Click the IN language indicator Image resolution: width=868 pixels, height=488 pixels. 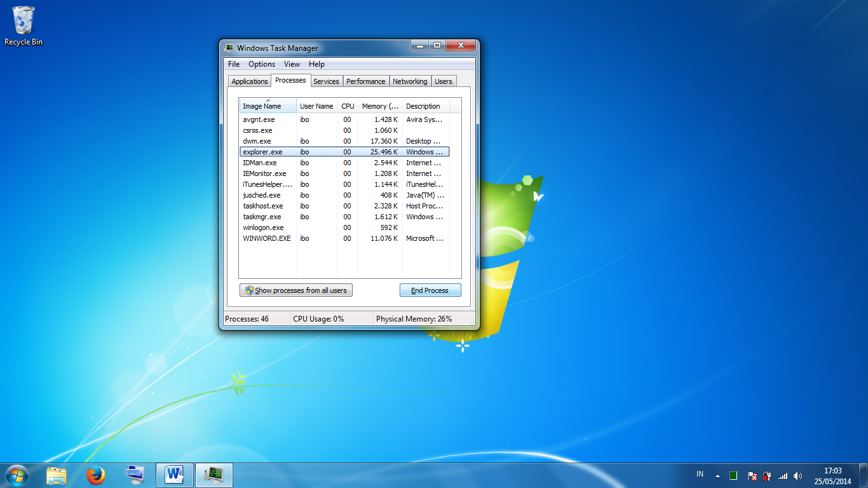pos(699,473)
